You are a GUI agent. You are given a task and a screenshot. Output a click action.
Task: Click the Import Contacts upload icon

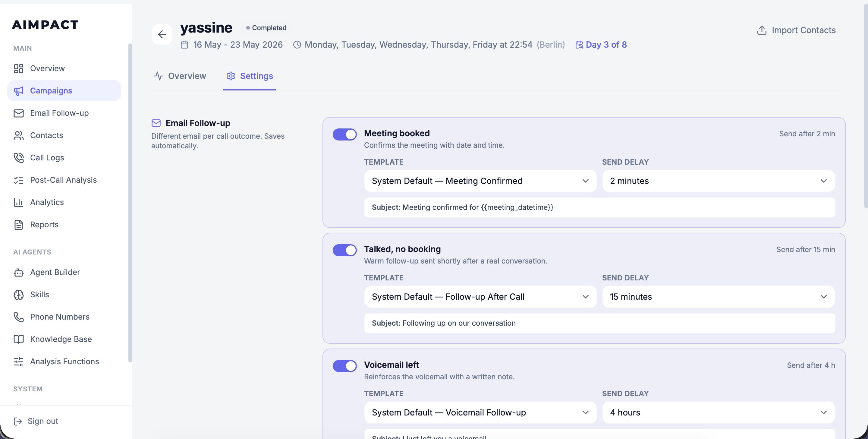click(x=762, y=30)
